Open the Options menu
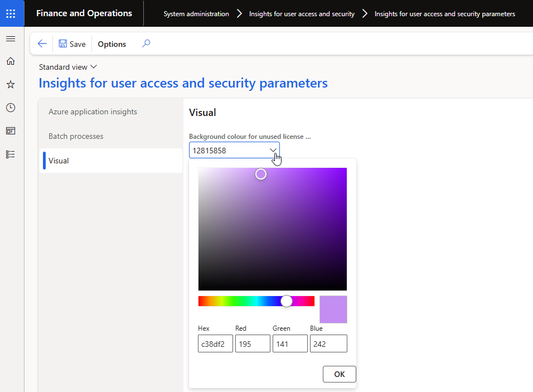 [112, 44]
